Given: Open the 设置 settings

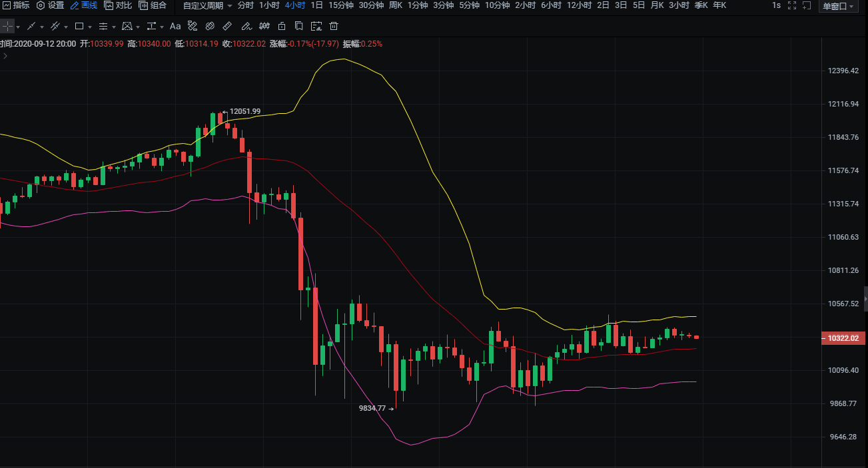Looking at the screenshot, I should [x=50, y=5].
